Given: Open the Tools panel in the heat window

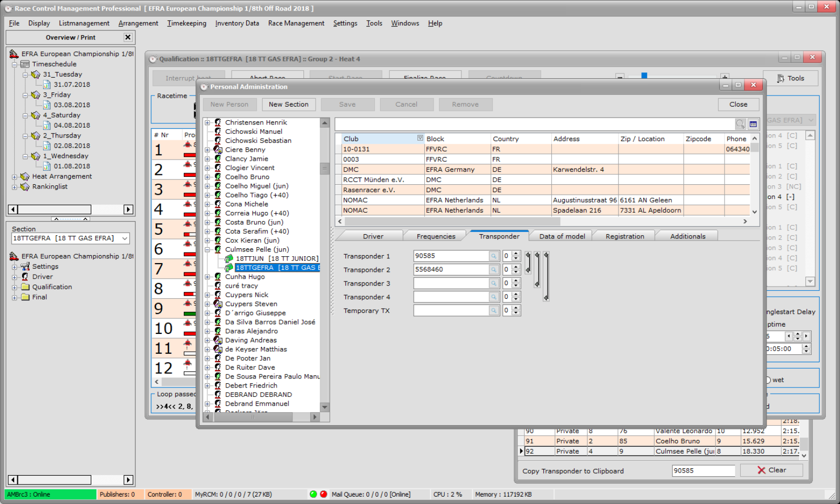Looking at the screenshot, I should tap(791, 78).
